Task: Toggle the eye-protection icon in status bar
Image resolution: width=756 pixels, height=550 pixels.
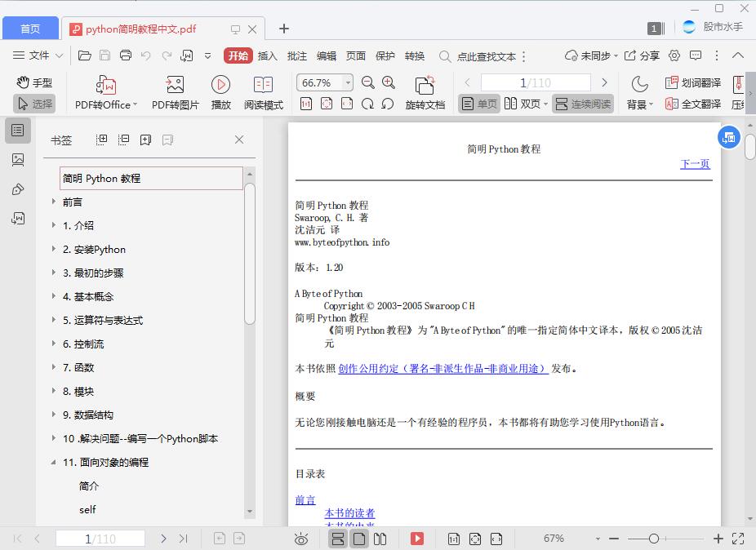Action: [301, 539]
